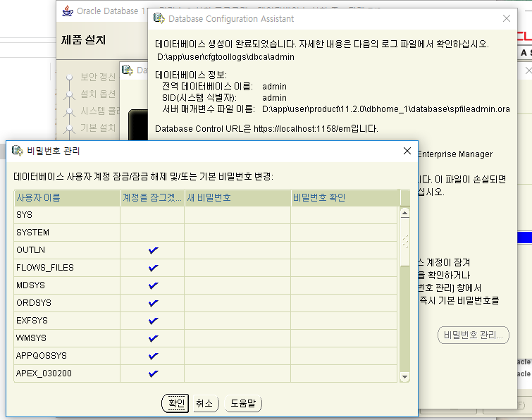
Task: Click Database Control URL text
Action: coord(266,129)
